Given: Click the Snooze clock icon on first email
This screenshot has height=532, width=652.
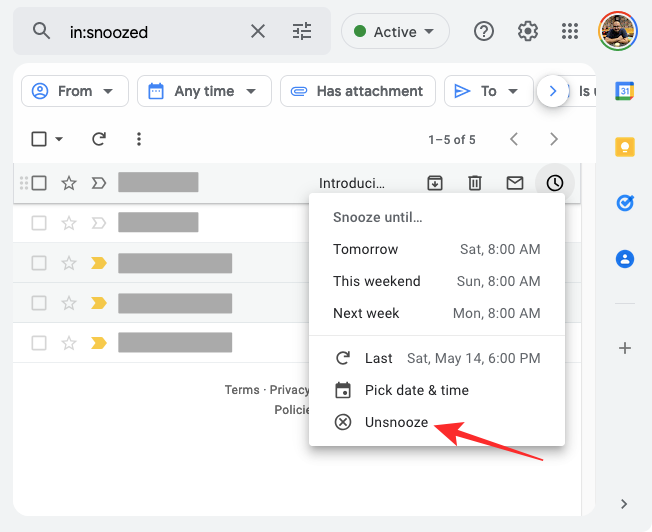Looking at the screenshot, I should coord(554,183).
